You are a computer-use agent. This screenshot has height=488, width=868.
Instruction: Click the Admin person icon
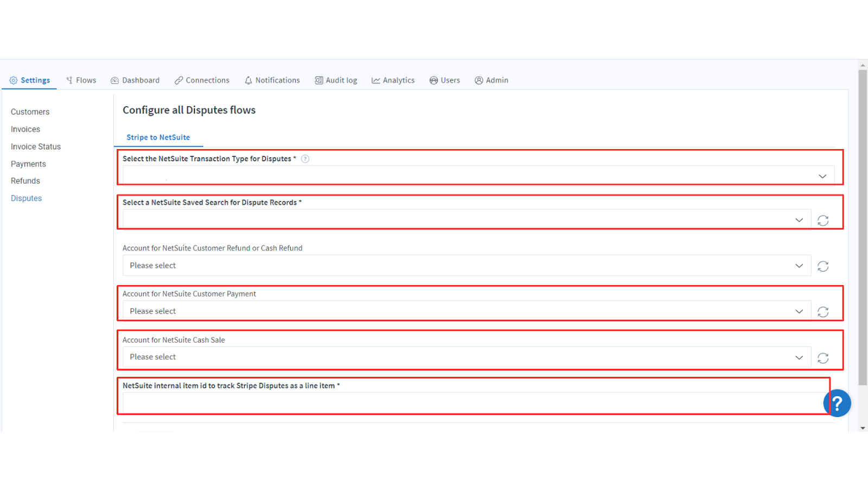pyautogui.click(x=479, y=80)
